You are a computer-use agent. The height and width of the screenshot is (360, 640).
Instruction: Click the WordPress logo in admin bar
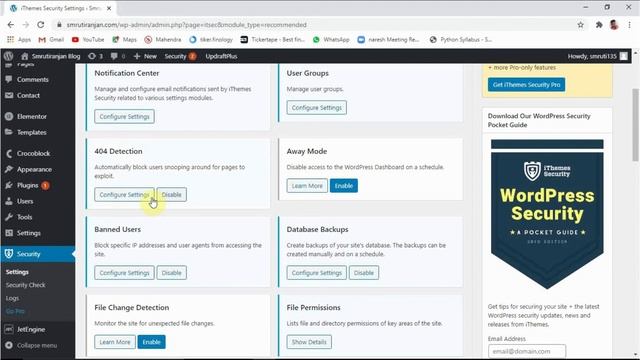[9, 56]
